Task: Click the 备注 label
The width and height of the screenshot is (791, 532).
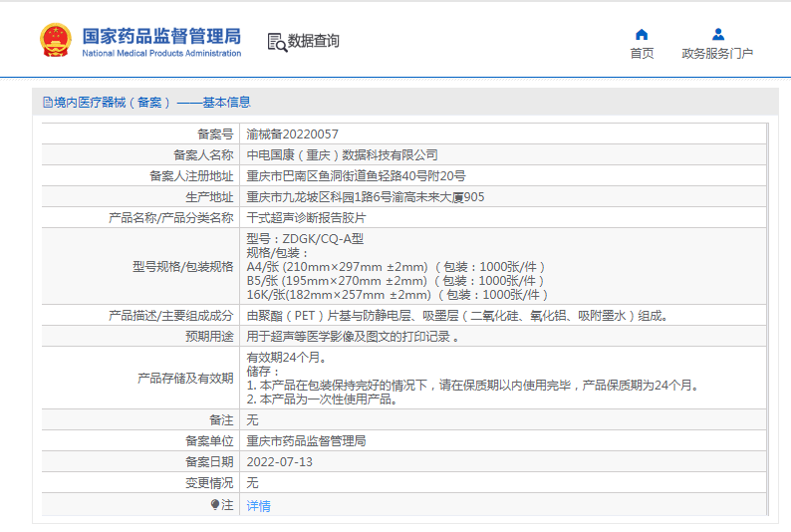Action: [221, 420]
